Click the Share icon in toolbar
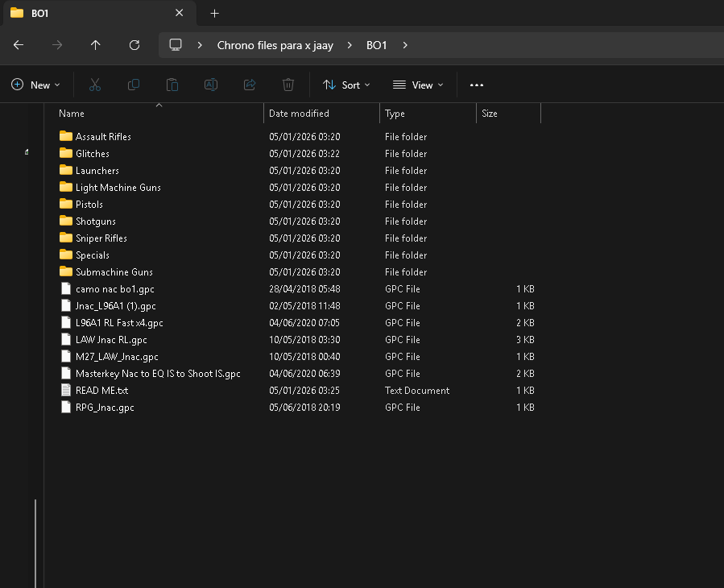Viewport: 724px width, 588px height. coord(250,85)
